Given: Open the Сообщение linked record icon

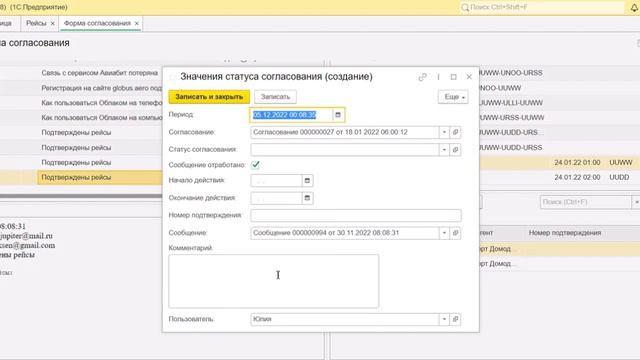Looking at the screenshot, I should (x=456, y=233).
